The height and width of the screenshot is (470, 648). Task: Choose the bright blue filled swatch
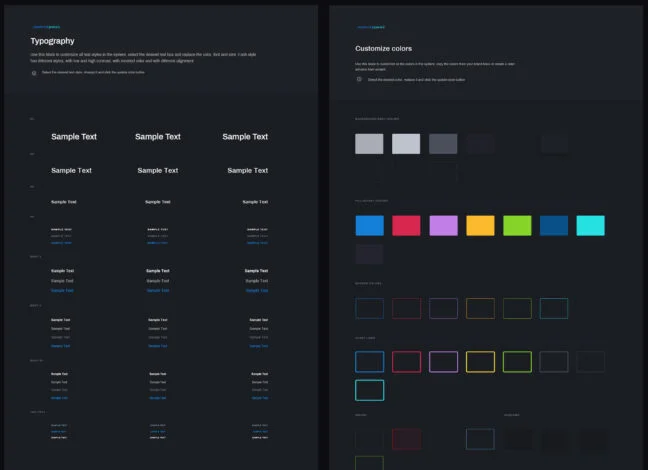tap(369, 225)
